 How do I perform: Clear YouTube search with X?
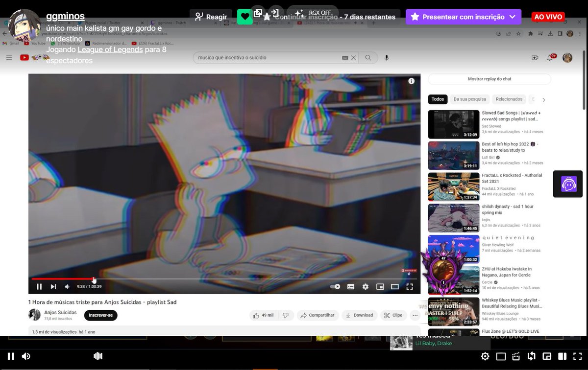(x=354, y=58)
